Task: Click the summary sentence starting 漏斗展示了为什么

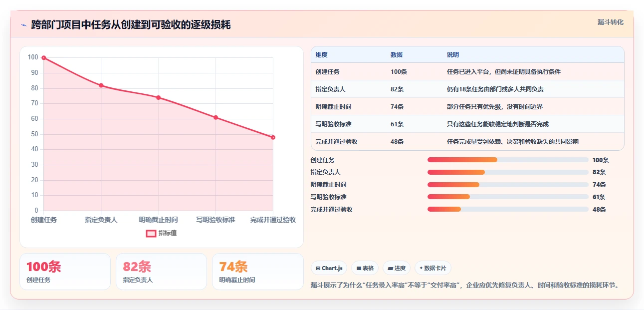Action: click(465, 286)
